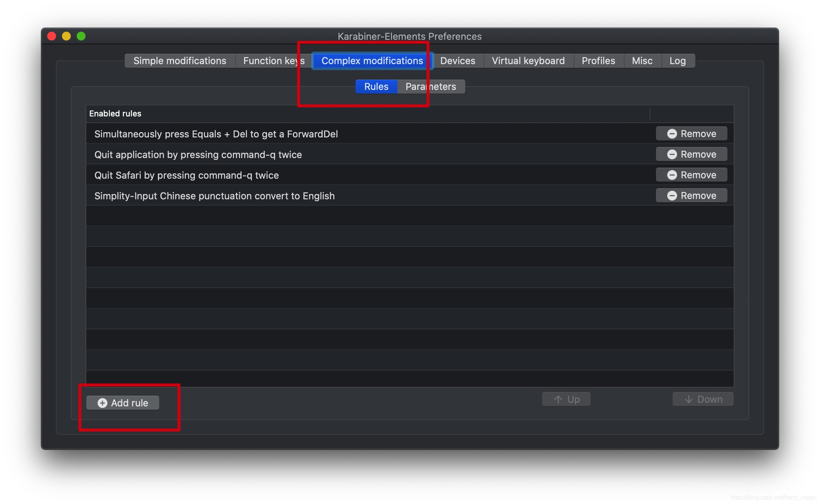The width and height of the screenshot is (820, 504).
Task: Click the plus icon on Add rule
Action: point(102,403)
